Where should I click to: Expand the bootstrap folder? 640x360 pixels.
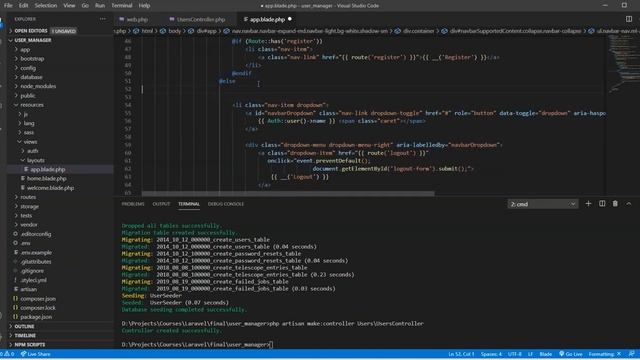click(x=32, y=59)
